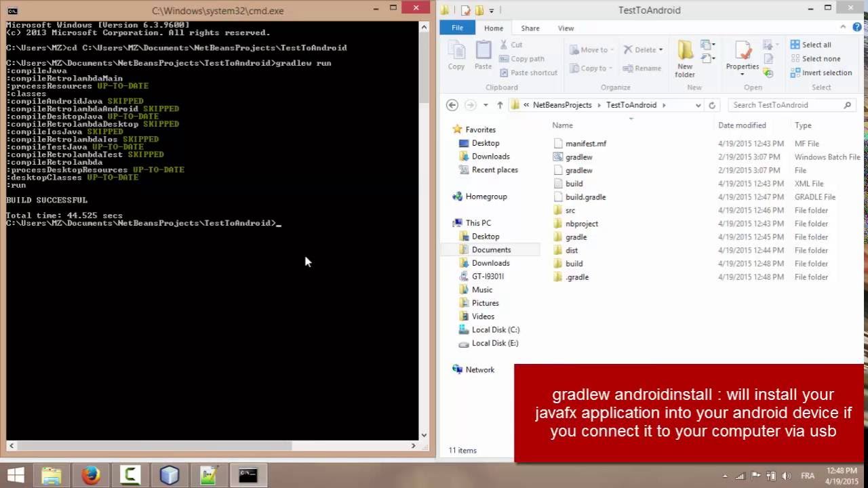Sort files by Type column

[803, 125]
